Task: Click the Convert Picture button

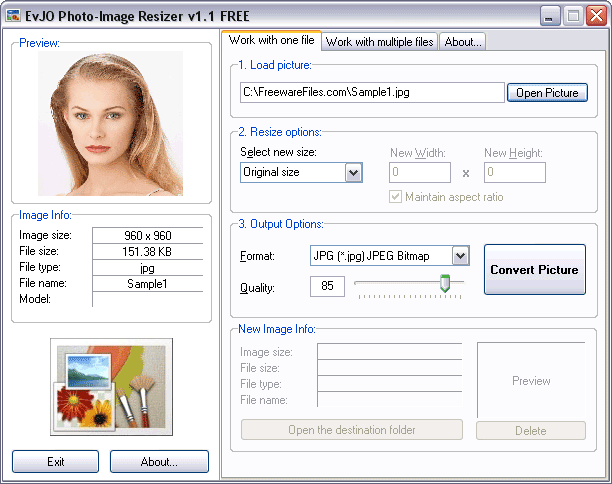Action: tap(534, 270)
